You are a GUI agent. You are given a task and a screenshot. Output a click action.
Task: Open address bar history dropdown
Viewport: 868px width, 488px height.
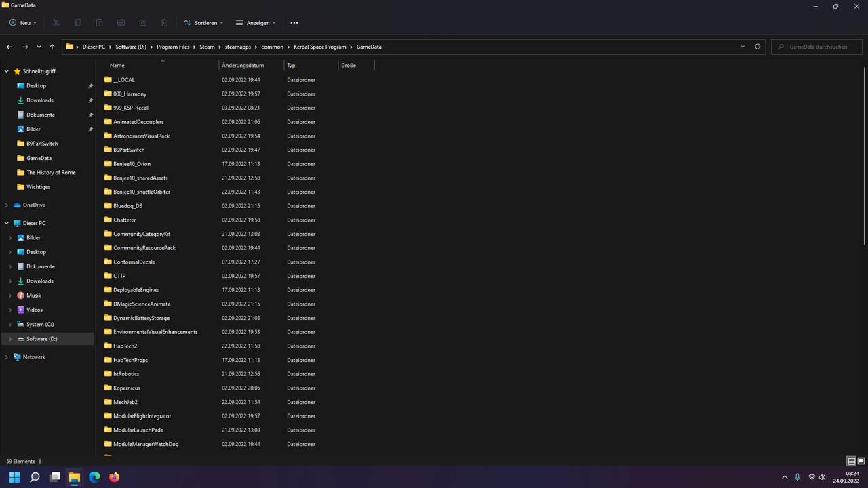tap(743, 47)
